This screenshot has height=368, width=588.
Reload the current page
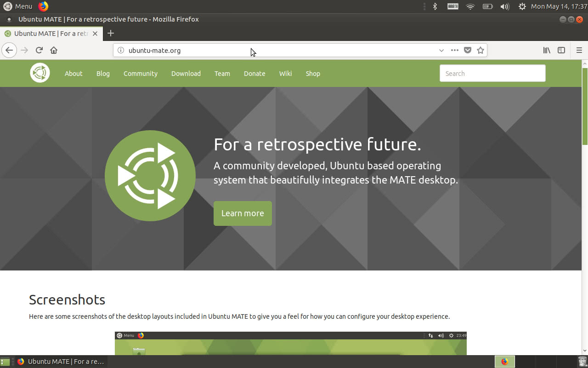(x=39, y=50)
